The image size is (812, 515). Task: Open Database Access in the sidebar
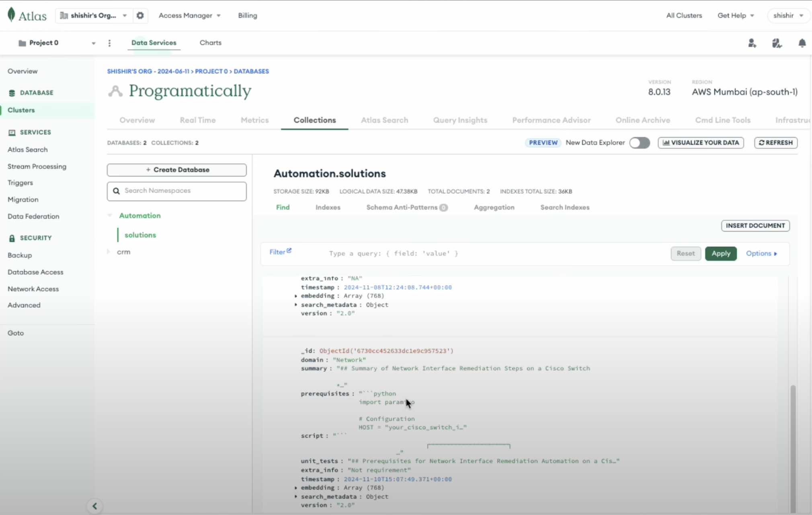[x=35, y=272]
